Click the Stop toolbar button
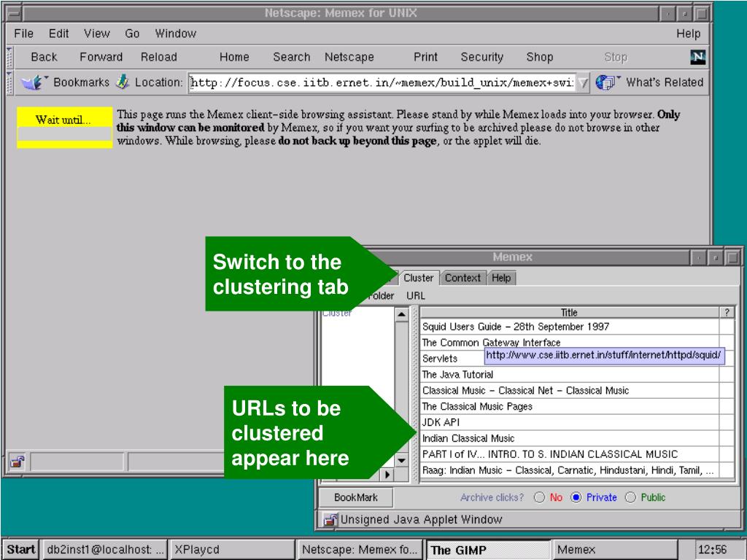The image size is (747, 560). [x=616, y=57]
